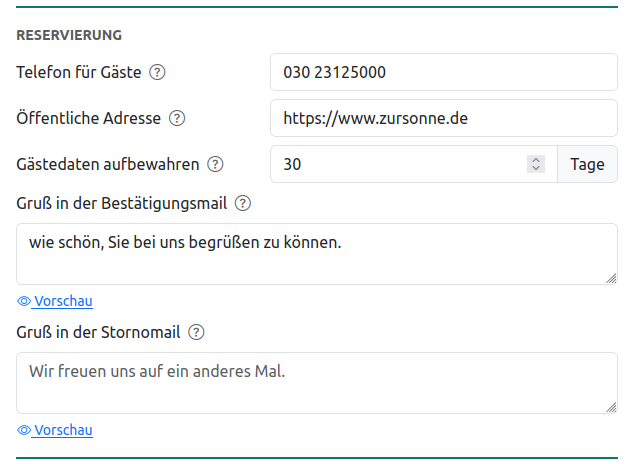Click the RESERVIERUNG section heading
Image resolution: width=634 pixels, height=464 pixels.
(69, 35)
